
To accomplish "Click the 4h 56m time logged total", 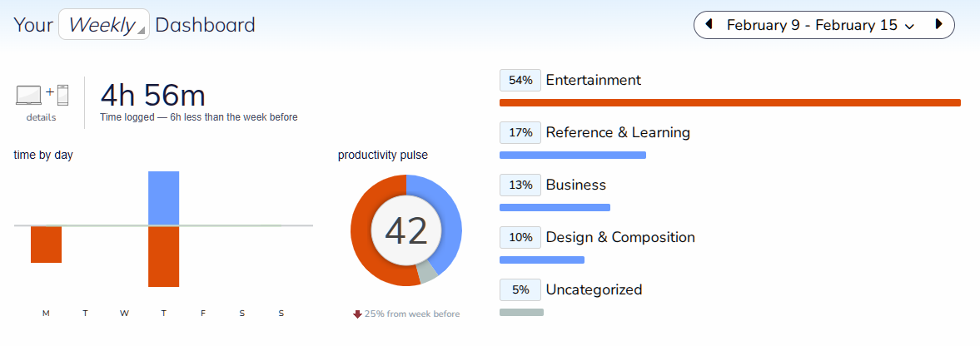I will tap(152, 95).
